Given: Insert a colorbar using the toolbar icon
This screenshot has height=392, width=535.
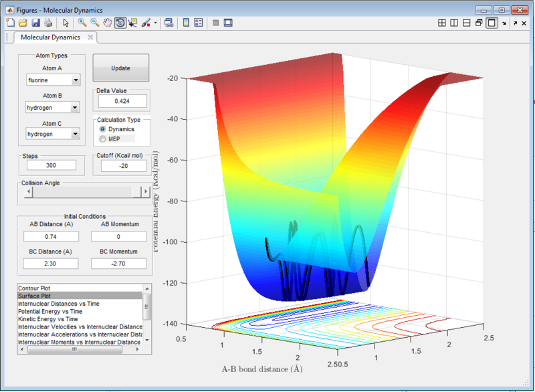Looking at the screenshot, I should coord(186,22).
